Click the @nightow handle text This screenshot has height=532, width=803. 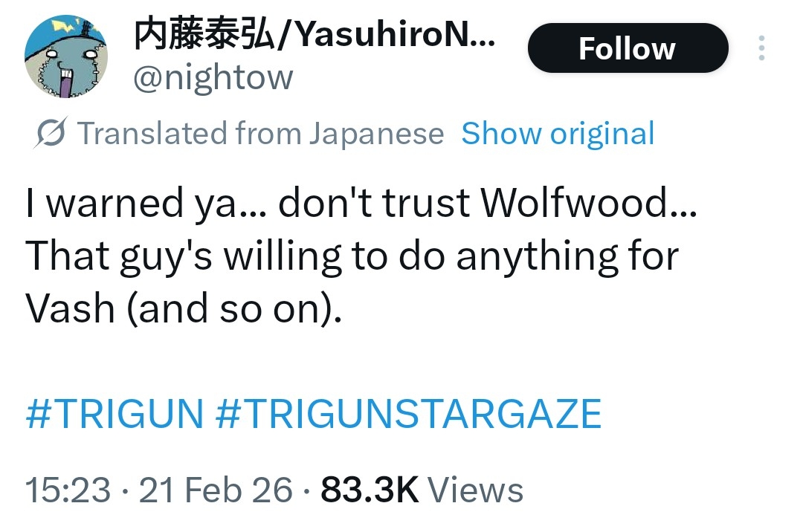click(x=213, y=78)
